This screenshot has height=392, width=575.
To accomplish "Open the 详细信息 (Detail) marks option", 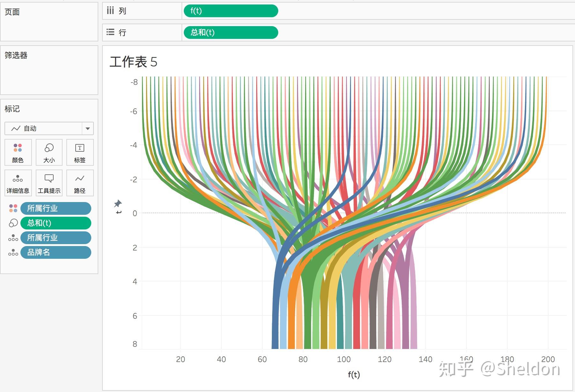I will point(18,183).
